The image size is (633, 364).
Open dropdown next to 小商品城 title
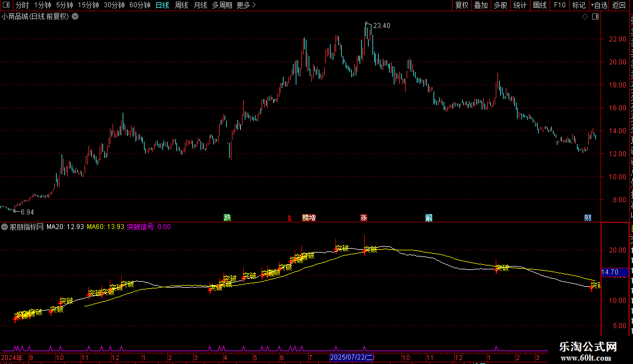click(x=75, y=17)
